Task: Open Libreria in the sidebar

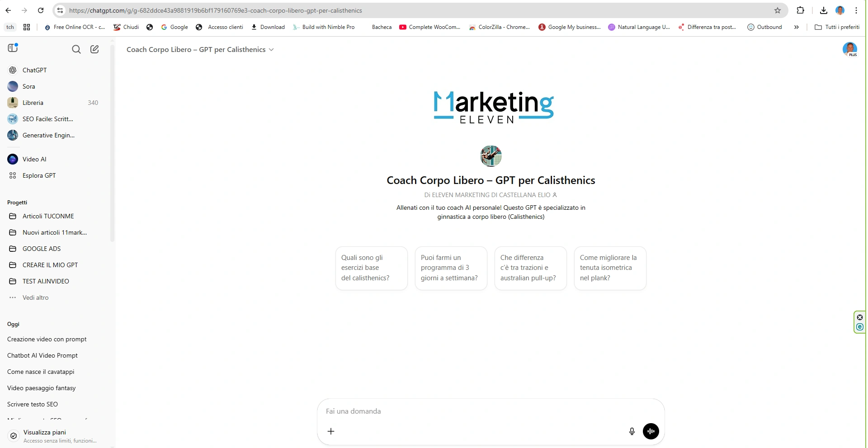Action: tap(33, 103)
